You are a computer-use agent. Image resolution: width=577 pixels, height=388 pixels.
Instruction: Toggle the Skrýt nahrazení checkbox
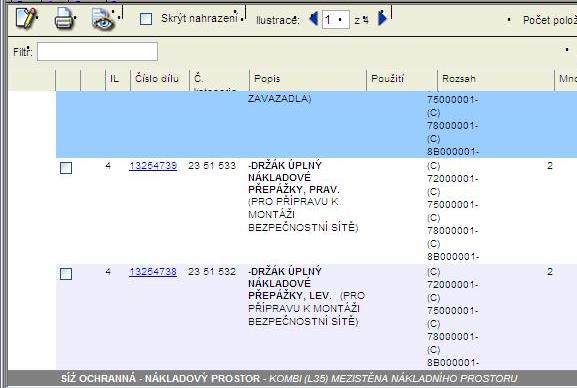146,19
